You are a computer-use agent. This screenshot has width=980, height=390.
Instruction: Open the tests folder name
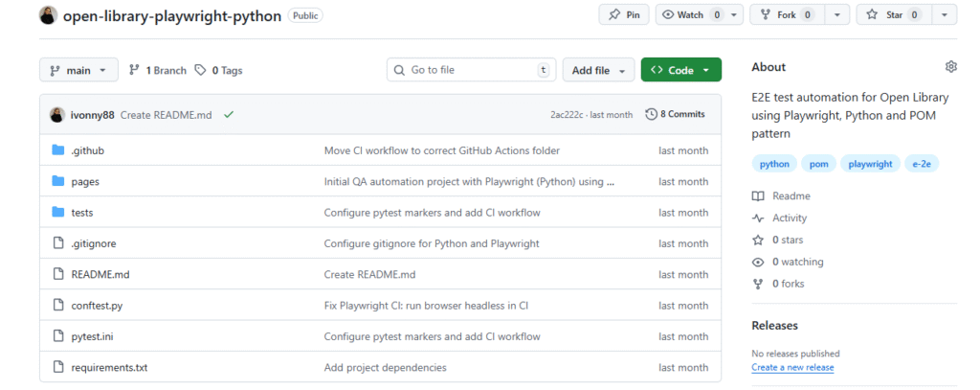pyautogui.click(x=82, y=212)
